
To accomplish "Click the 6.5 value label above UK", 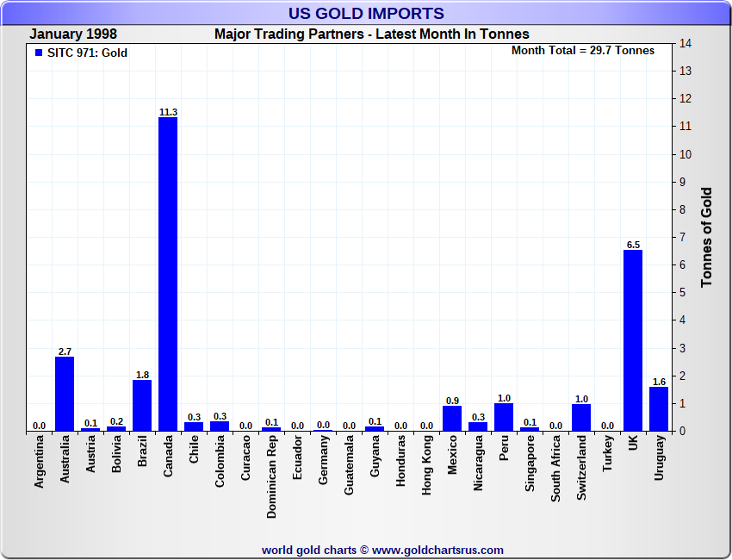I will [x=633, y=245].
